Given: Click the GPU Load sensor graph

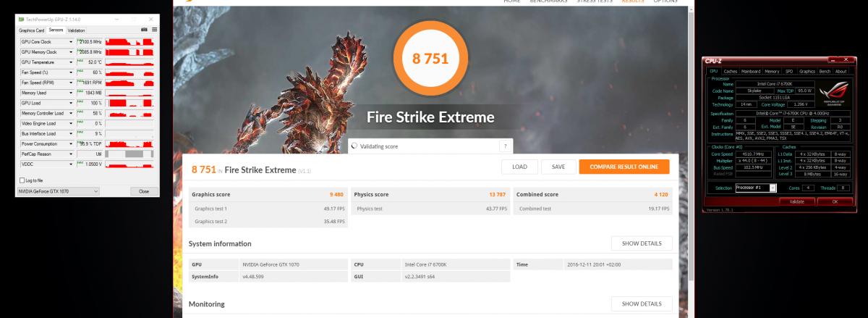Looking at the screenshot, I should 129,103.
